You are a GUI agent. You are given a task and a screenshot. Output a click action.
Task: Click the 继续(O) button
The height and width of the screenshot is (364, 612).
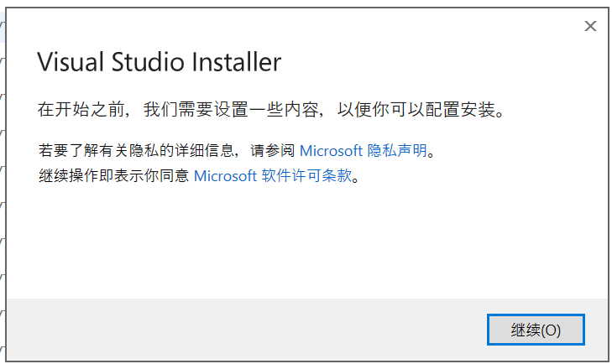tap(536, 330)
